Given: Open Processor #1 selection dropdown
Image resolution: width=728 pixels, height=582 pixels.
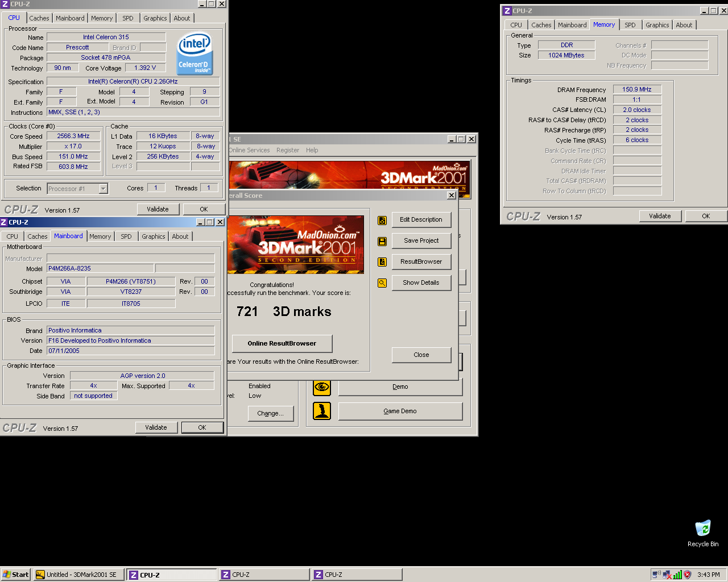Looking at the screenshot, I should point(104,189).
